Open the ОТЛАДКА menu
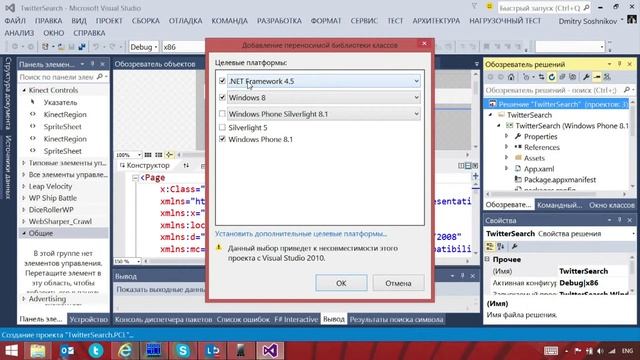The height and width of the screenshot is (360, 640). tap(186, 21)
